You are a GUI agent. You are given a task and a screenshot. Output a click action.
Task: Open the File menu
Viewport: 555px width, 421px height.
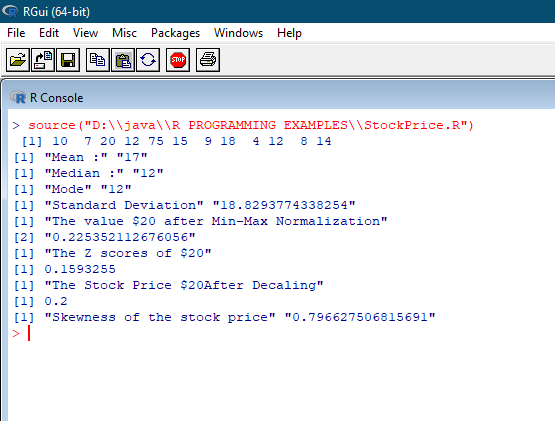pyautogui.click(x=16, y=33)
